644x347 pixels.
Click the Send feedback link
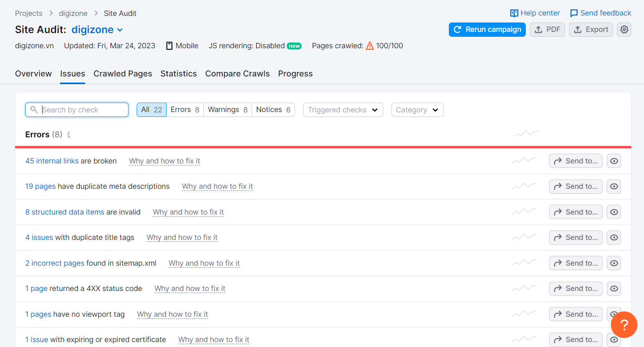[601, 13]
